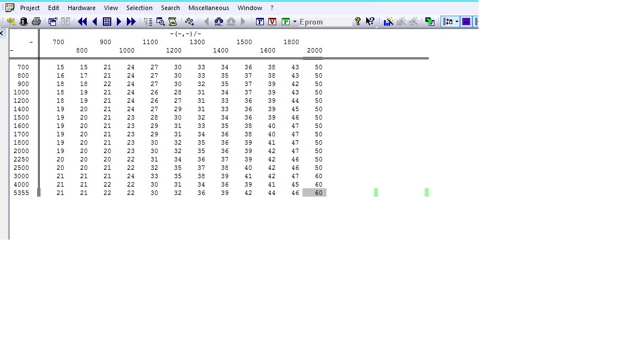
Task: Click the greyed upward arrow icon after binoculars
Action: [x=231, y=22]
